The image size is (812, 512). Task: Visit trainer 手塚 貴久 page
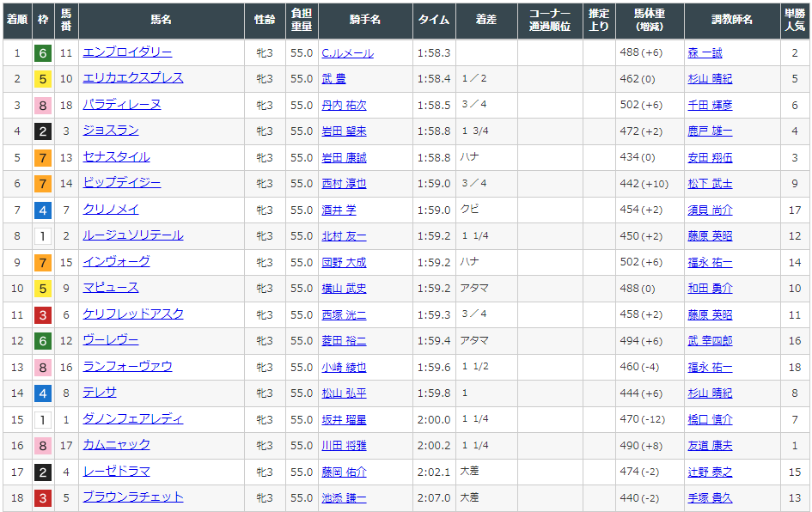coord(710,497)
